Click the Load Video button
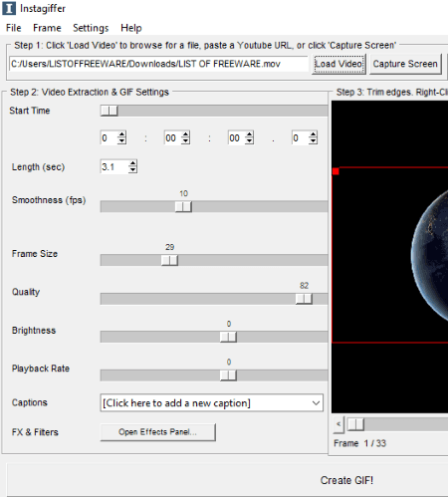This screenshot has width=448, height=497. coord(338,64)
